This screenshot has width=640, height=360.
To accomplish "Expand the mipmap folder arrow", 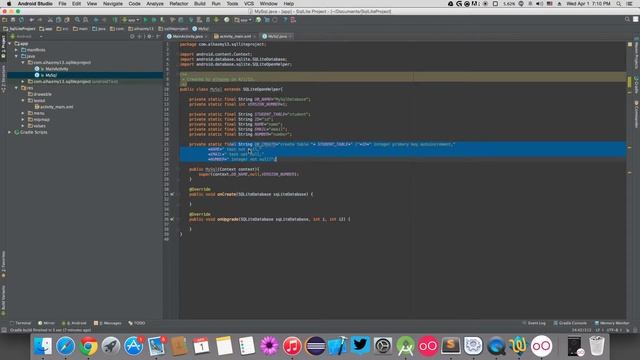I will click(23, 120).
